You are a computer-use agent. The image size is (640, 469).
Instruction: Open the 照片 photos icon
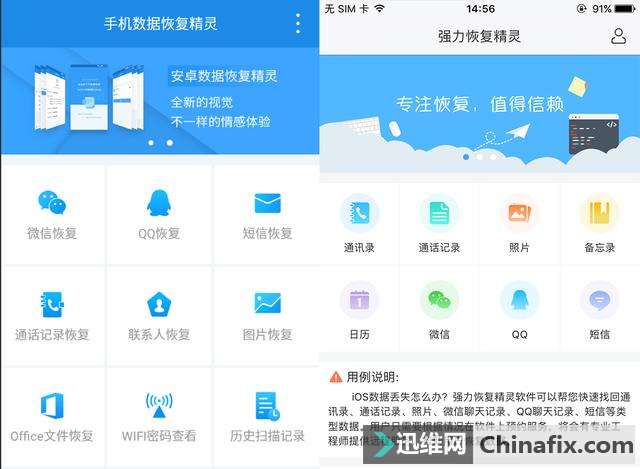click(x=519, y=213)
